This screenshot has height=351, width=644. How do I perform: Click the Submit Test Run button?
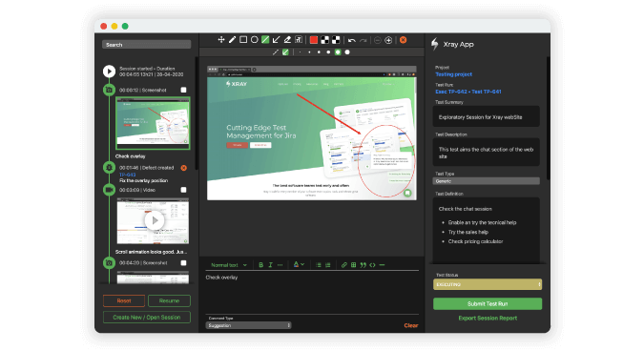(488, 304)
